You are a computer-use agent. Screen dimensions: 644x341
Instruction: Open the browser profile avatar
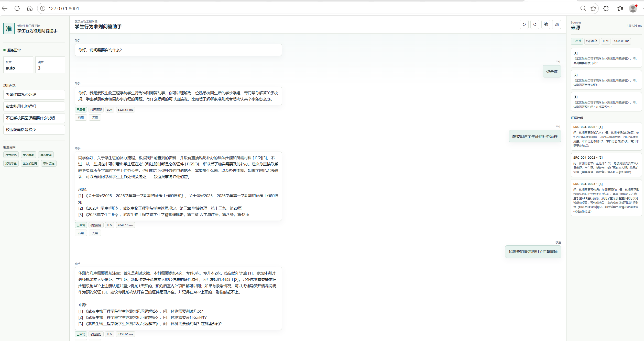pyautogui.click(x=633, y=8)
